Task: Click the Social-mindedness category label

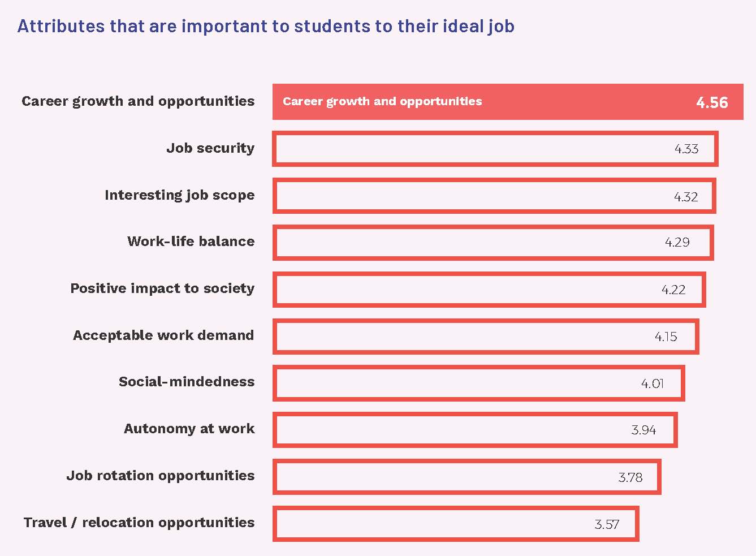Action: (187, 382)
